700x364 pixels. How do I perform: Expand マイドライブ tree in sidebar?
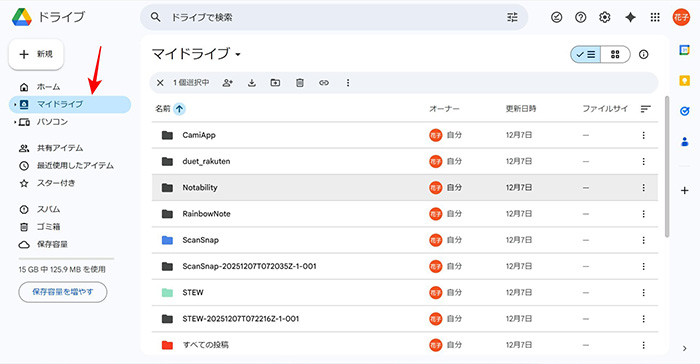15,105
